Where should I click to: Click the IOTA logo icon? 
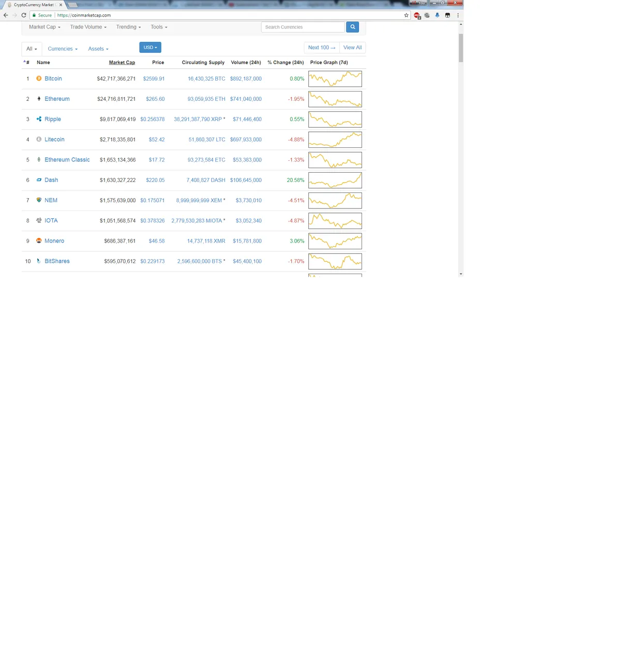tap(39, 220)
